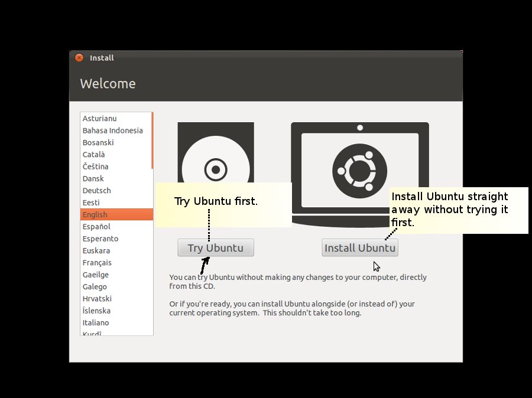
Task: Click the Try Ubuntu button
Action: pos(216,248)
